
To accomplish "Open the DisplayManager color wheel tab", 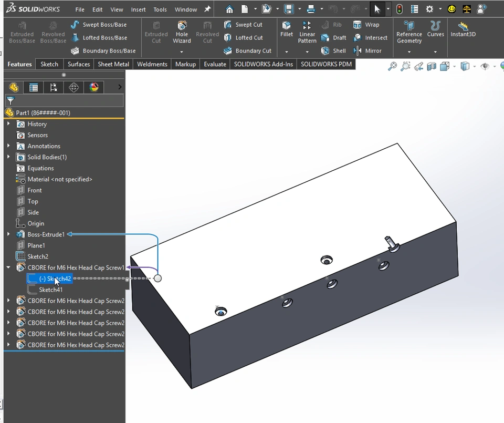I will coord(94,87).
